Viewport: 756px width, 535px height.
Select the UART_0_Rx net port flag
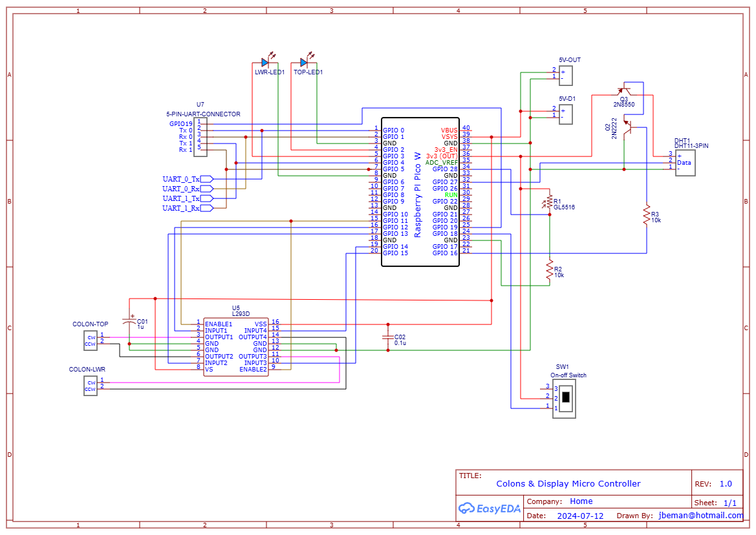pos(206,189)
